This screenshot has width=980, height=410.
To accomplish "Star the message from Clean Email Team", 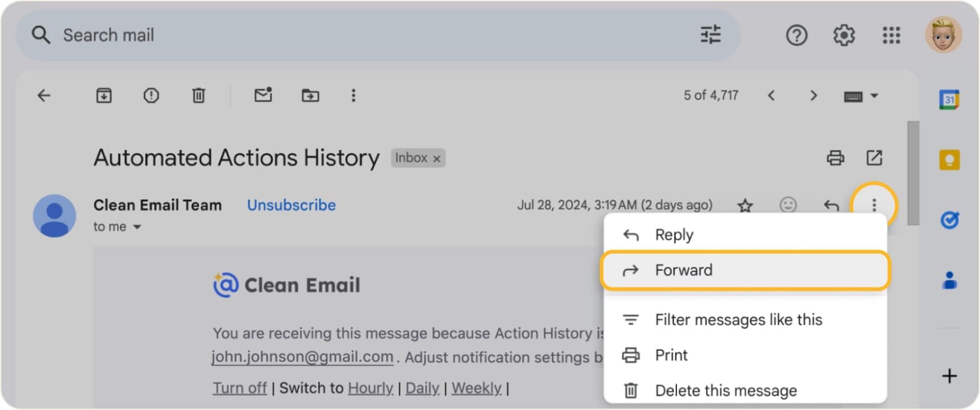I will pyautogui.click(x=746, y=205).
